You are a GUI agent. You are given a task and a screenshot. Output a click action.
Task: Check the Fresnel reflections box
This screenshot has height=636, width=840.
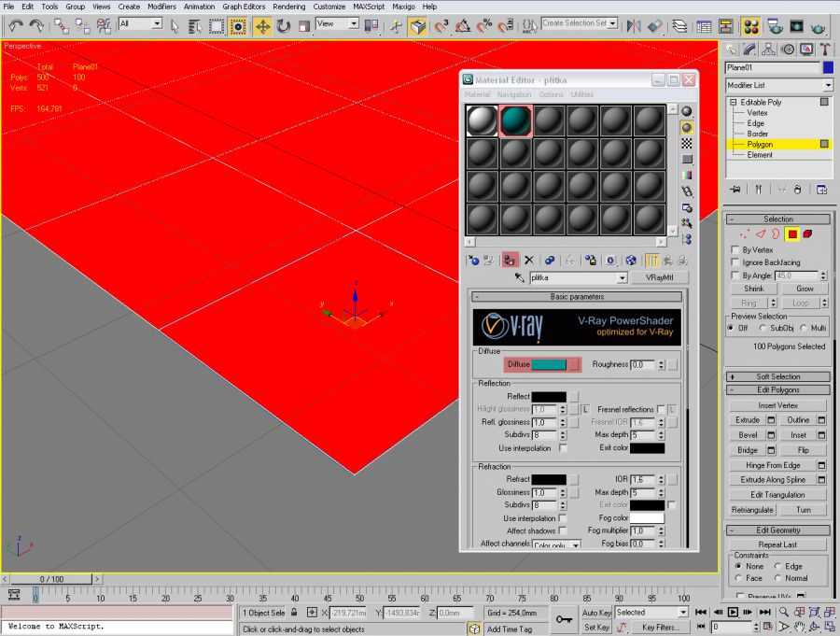coord(661,409)
